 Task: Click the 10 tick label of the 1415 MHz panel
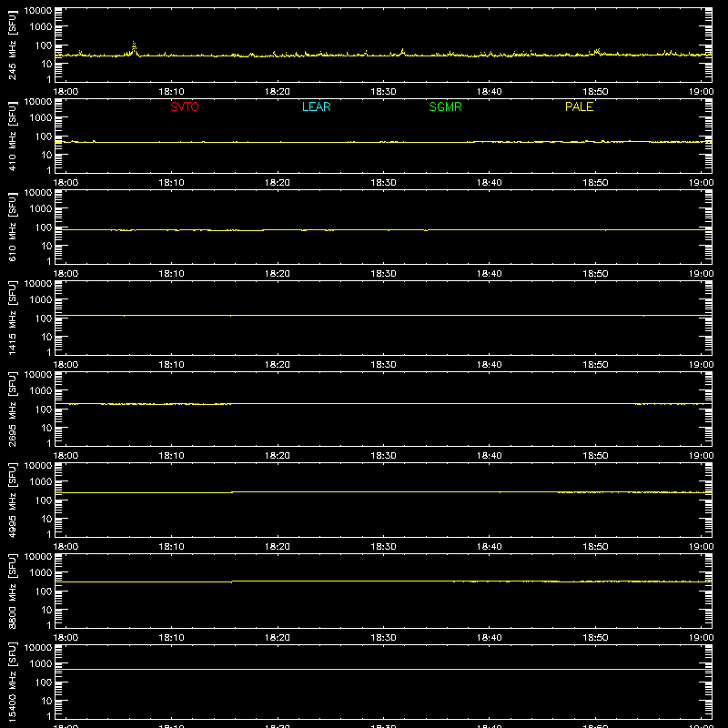pyautogui.click(x=46, y=337)
